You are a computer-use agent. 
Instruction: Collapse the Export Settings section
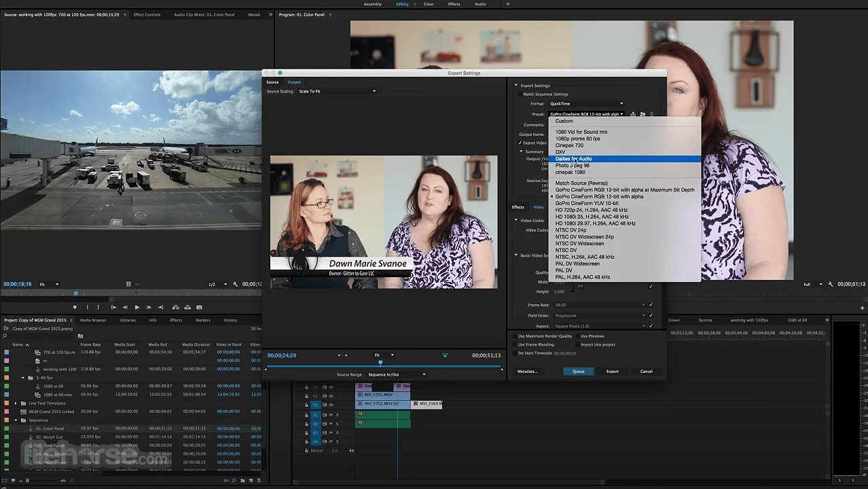[x=516, y=86]
